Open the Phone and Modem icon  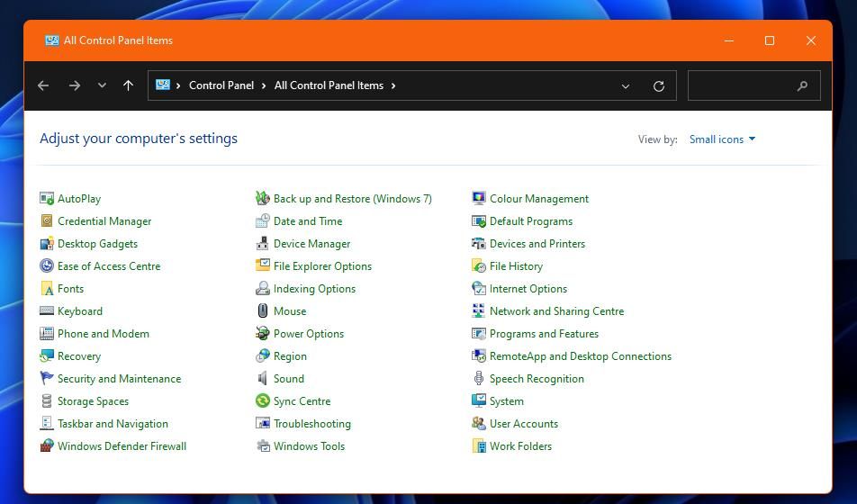47,333
